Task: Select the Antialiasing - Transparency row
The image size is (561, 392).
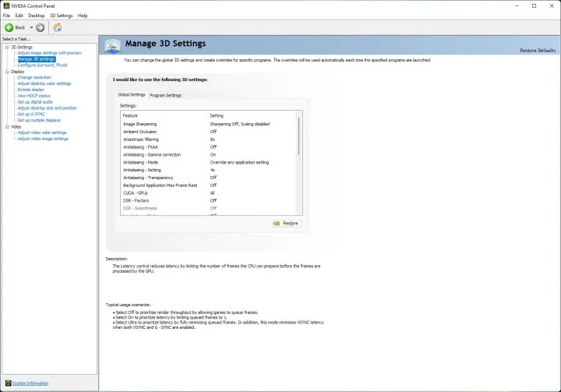Action: (x=210, y=178)
